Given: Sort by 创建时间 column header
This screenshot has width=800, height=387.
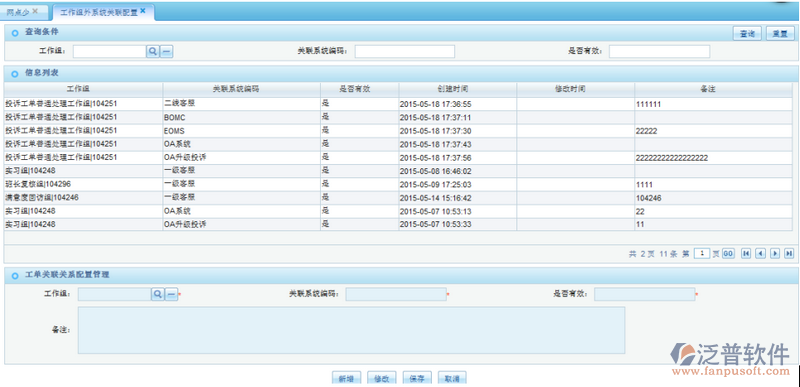Looking at the screenshot, I should point(458,89).
